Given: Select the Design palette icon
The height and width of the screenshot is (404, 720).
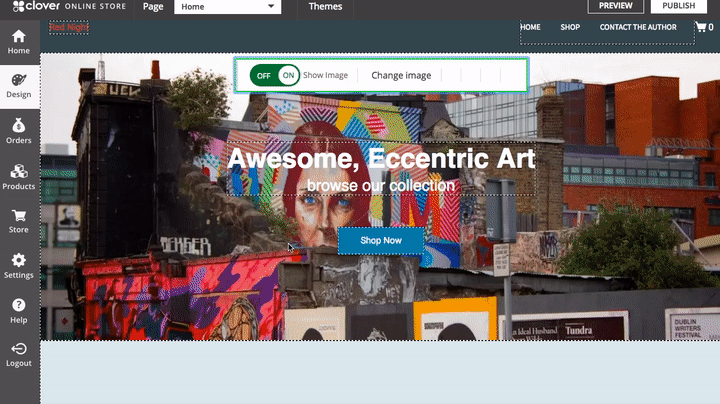Looking at the screenshot, I should coord(19,80).
